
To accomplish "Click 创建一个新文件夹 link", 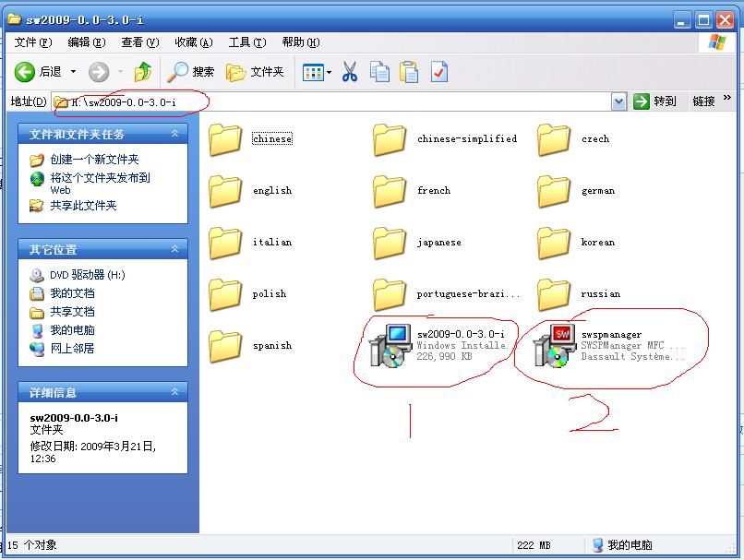I will [x=94, y=160].
